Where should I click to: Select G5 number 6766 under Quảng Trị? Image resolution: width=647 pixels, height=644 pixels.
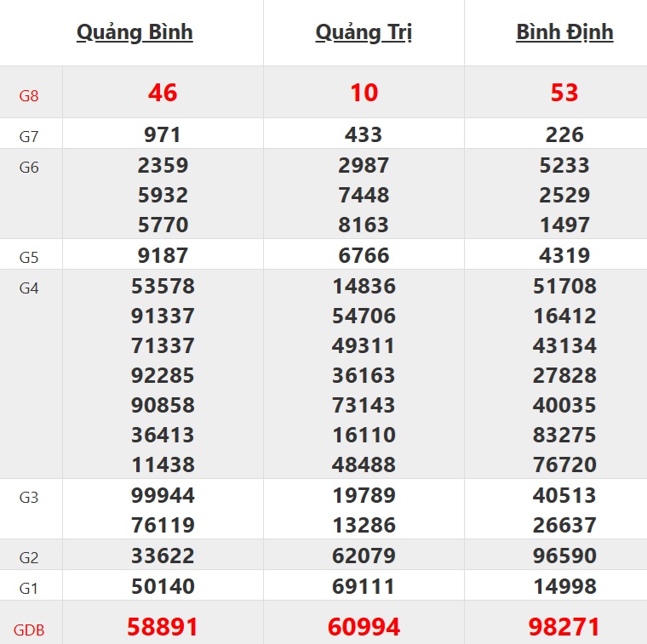point(364,255)
